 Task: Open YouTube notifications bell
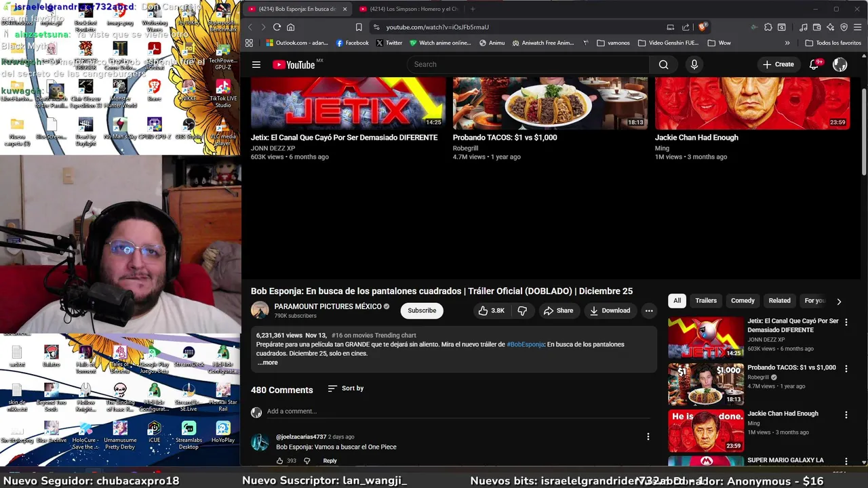pyautogui.click(x=814, y=64)
